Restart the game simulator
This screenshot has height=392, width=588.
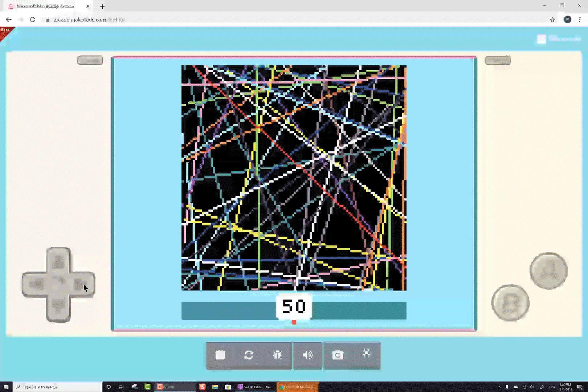(x=249, y=356)
